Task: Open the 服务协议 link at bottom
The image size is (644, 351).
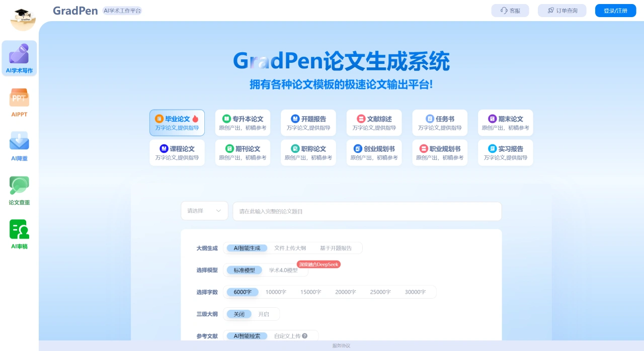Action: (341, 345)
